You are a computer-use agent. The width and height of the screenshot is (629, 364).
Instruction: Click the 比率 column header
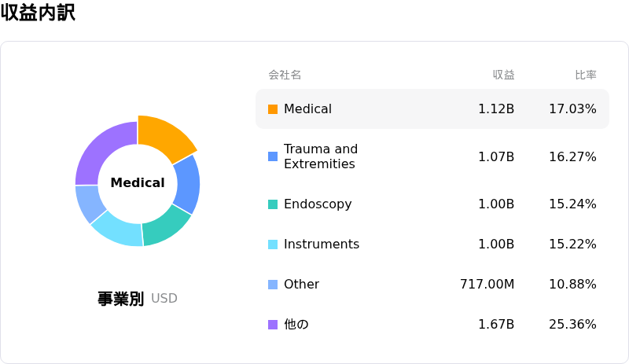(586, 75)
